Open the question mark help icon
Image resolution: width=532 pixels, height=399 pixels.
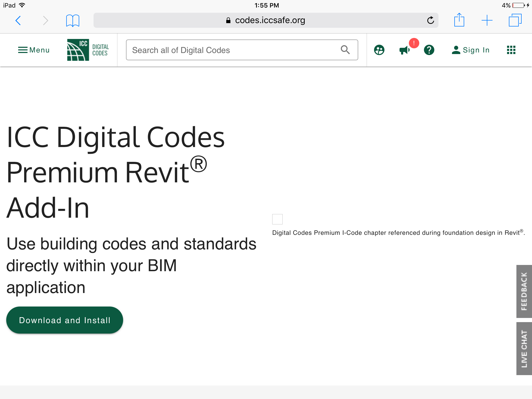tap(429, 50)
